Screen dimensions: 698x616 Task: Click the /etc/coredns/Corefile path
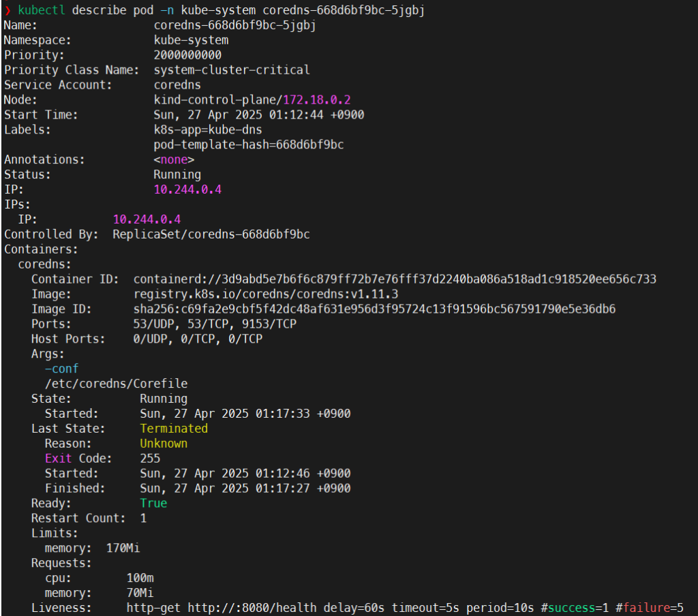click(x=116, y=384)
